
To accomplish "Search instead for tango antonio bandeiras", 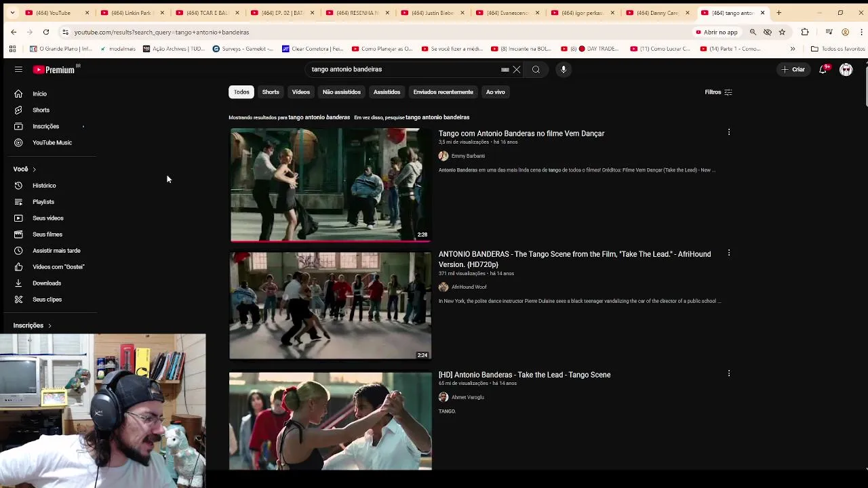I will pos(437,117).
